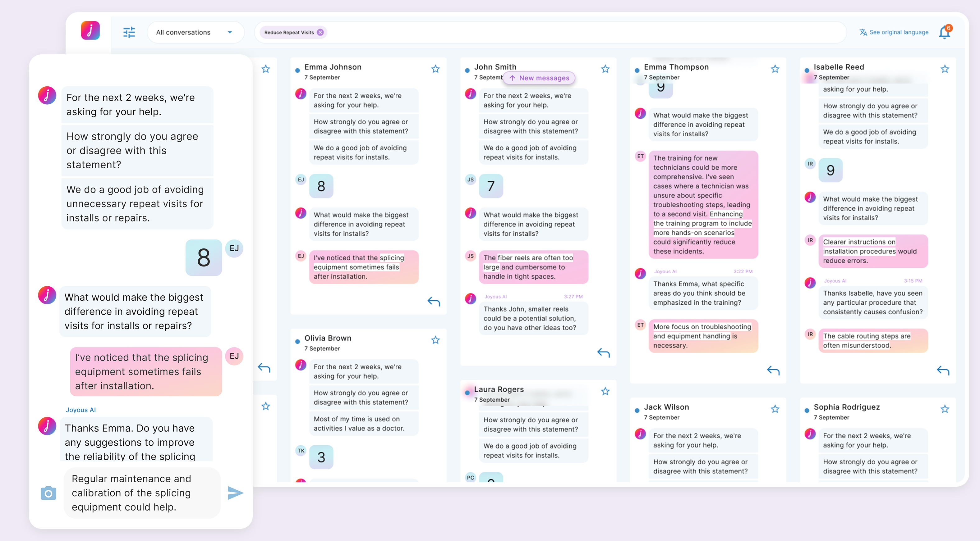This screenshot has height=541, width=980.
Task: Click Emma Johnson's rating bubble showing 8
Action: tap(321, 186)
